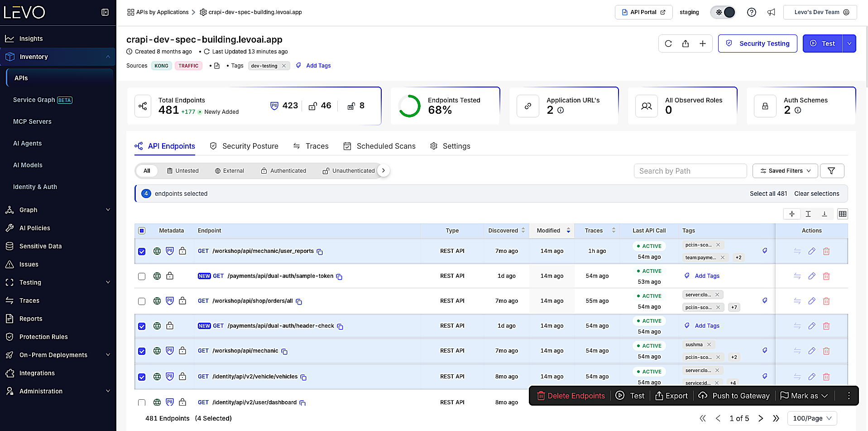
Task: Check the user/dashboard endpoint checkbox
Action: 142,402
